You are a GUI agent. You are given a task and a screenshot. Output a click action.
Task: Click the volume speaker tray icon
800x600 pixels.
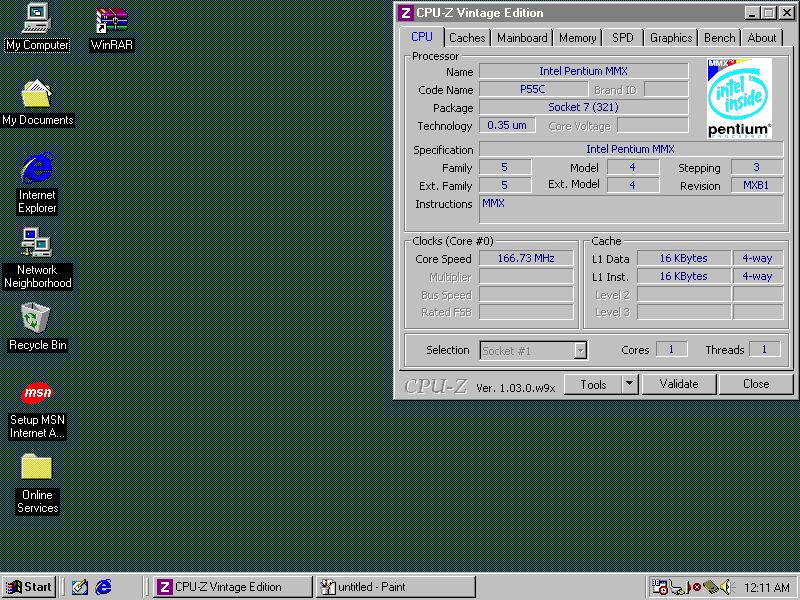click(726, 587)
